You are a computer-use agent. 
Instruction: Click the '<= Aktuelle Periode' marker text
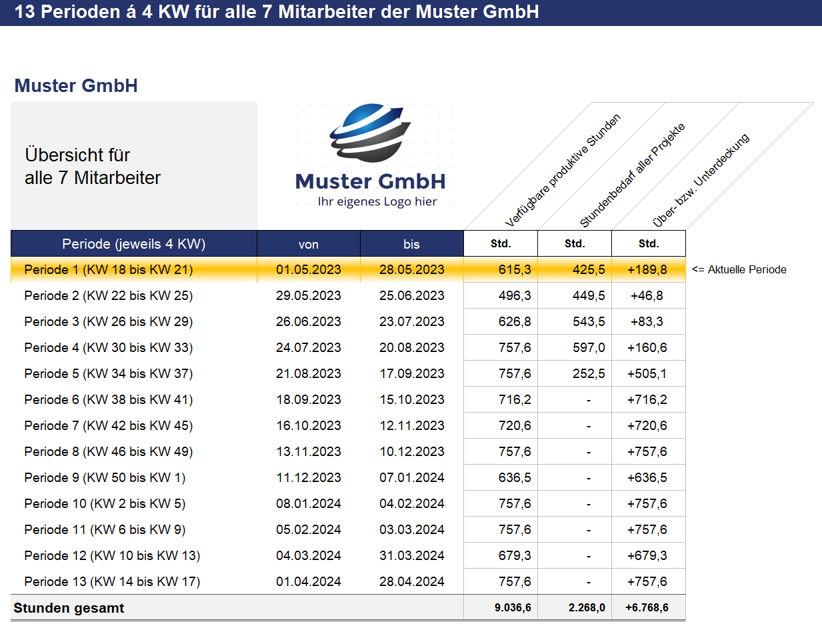point(739,269)
